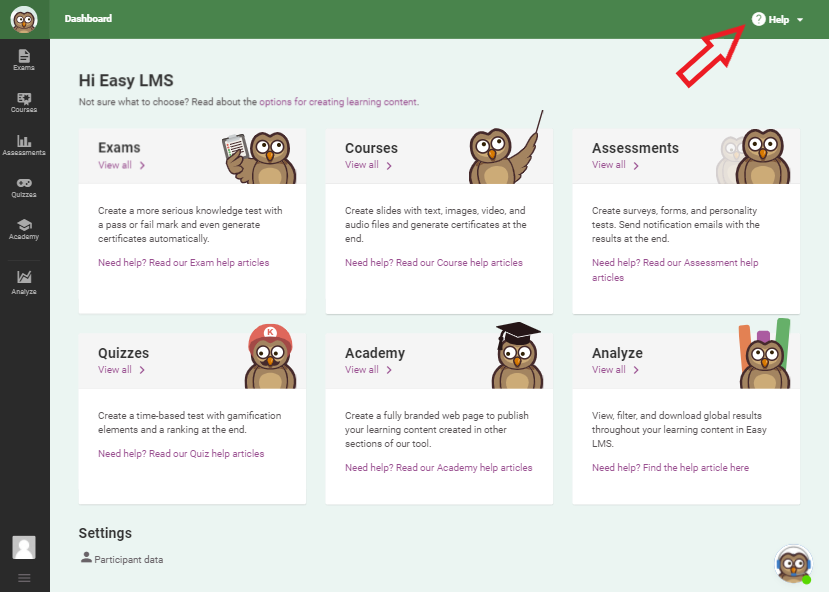
Task: Open the Analyze help article link
Action: tap(670, 468)
